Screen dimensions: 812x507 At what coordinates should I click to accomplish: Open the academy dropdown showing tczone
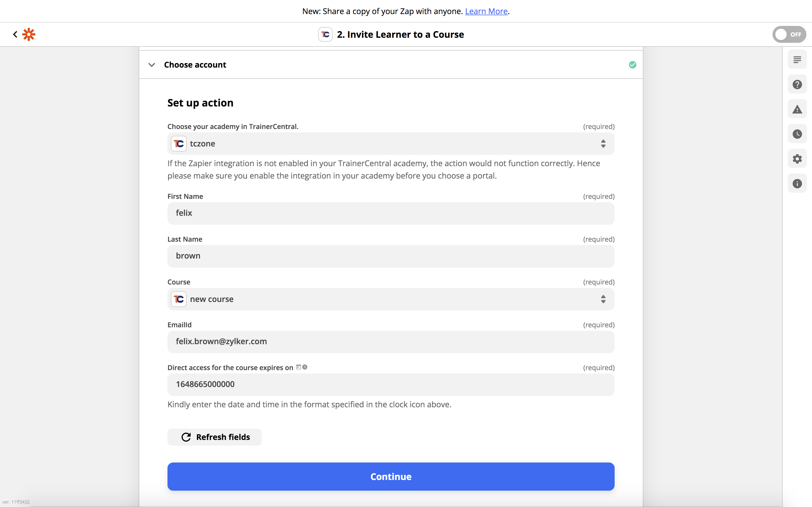[390, 144]
